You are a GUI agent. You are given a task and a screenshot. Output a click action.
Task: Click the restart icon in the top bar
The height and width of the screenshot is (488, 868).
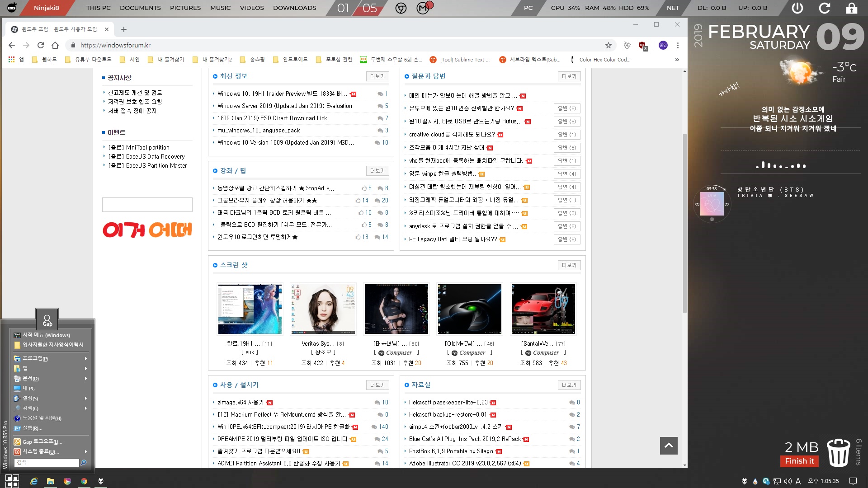tap(825, 8)
